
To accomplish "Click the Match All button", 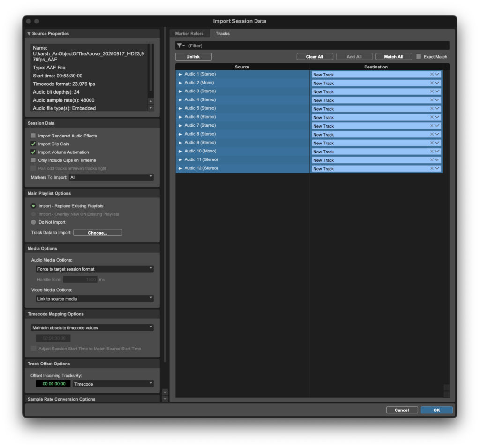I will coord(393,57).
